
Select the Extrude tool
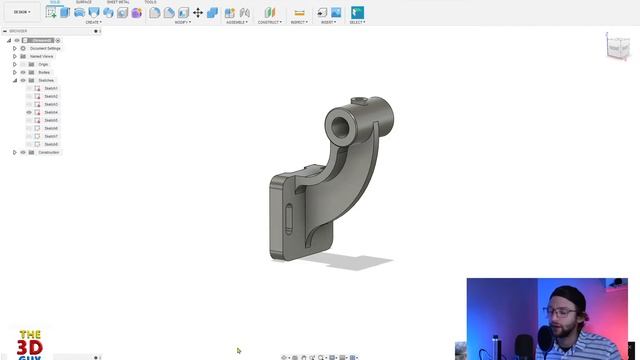[65, 13]
